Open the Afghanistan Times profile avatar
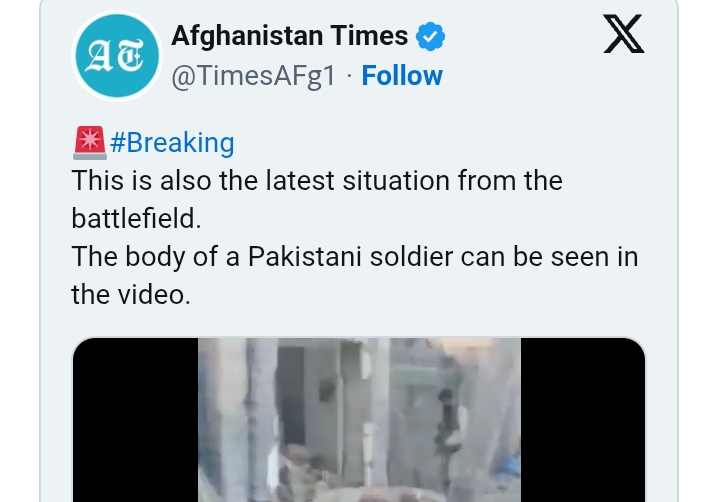 tap(117, 55)
